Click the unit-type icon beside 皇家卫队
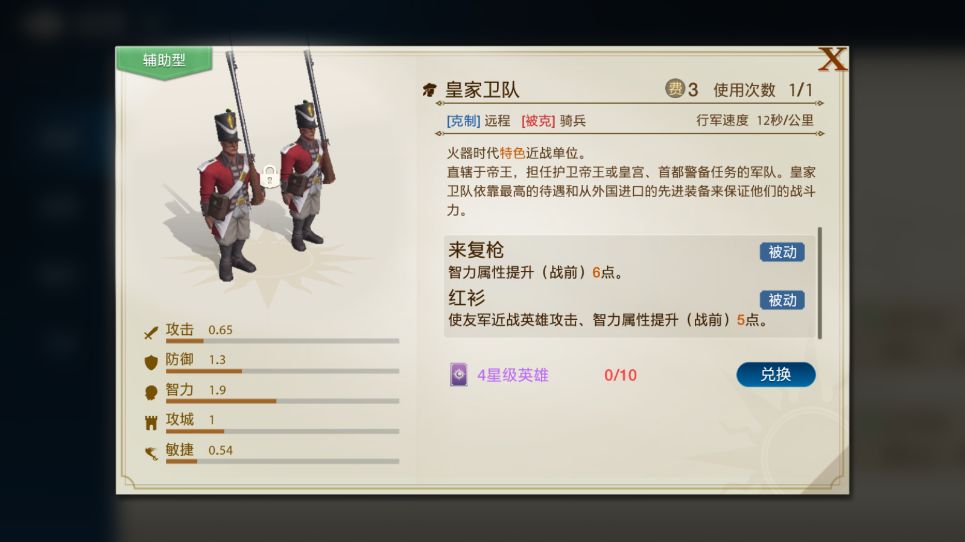Image resolution: width=965 pixels, height=542 pixels. pyautogui.click(x=429, y=90)
